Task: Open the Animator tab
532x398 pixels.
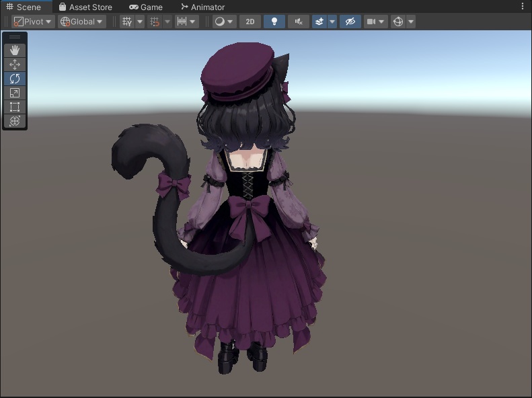Action: click(202, 7)
